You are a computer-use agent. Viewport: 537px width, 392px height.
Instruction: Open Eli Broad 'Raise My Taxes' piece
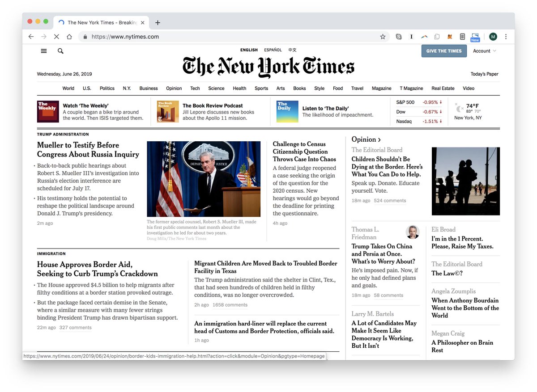pyautogui.click(x=462, y=243)
